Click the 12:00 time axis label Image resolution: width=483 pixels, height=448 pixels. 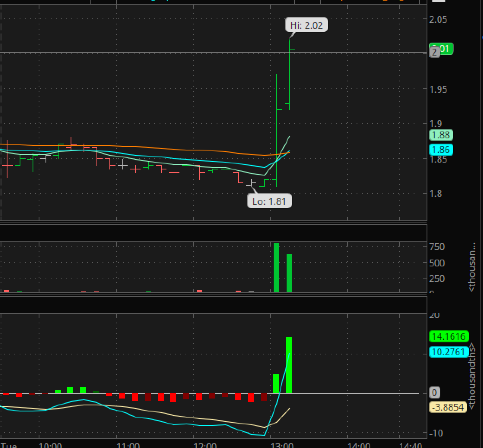[205, 445]
